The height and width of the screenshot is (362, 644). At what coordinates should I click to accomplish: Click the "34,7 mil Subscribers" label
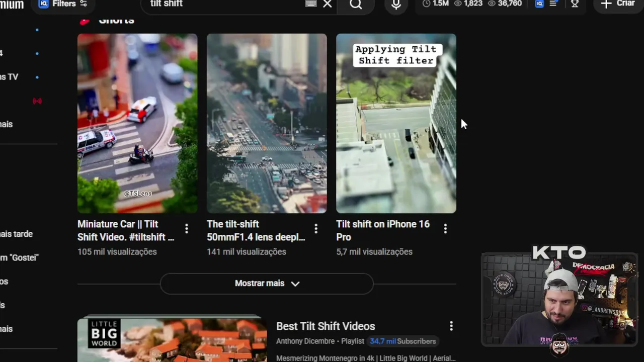click(x=403, y=341)
